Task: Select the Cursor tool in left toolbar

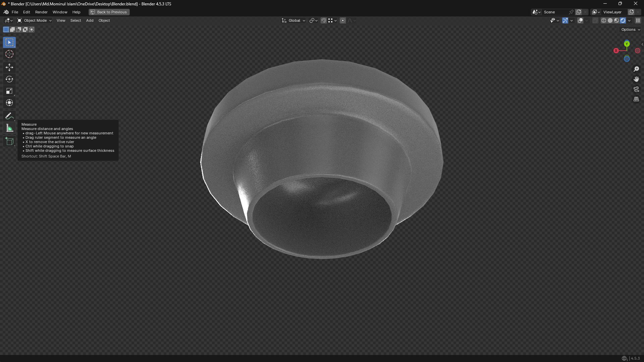Action: [x=9, y=54]
